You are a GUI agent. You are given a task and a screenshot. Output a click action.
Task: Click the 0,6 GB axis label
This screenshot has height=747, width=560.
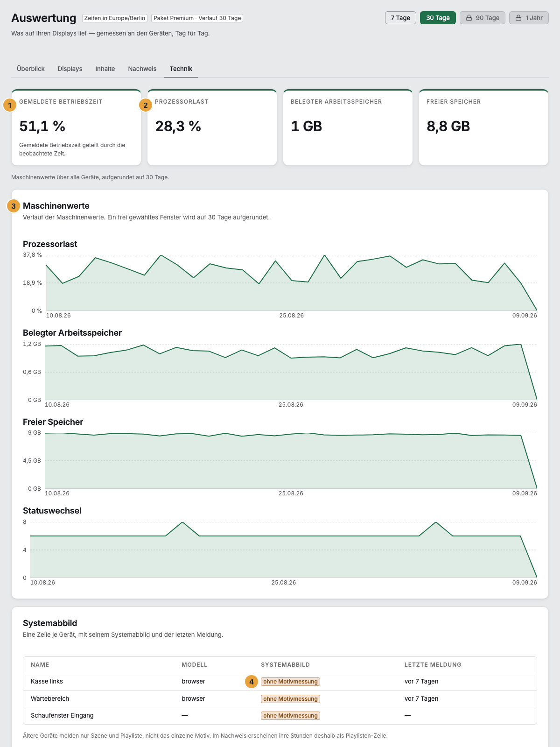click(32, 372)
